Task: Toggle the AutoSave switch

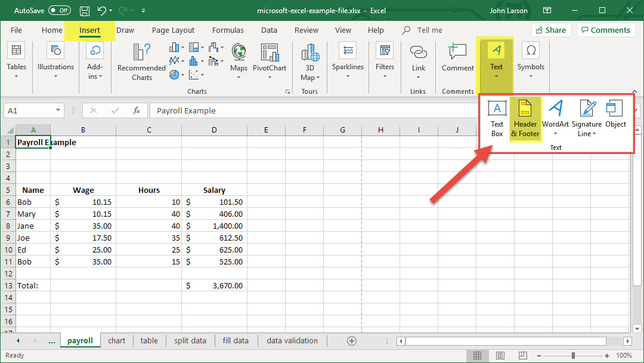Action: pyautogui.click(x=59, y=11)
